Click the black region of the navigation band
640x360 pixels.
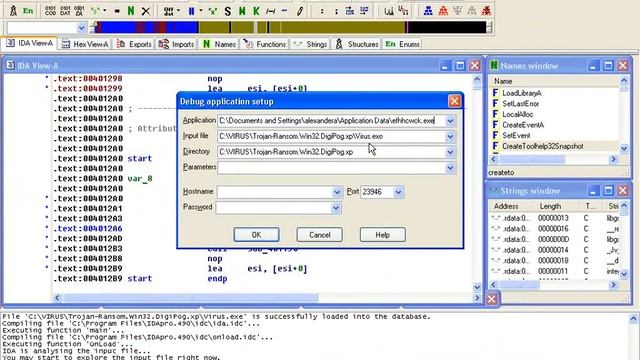(x=447, y=27)
